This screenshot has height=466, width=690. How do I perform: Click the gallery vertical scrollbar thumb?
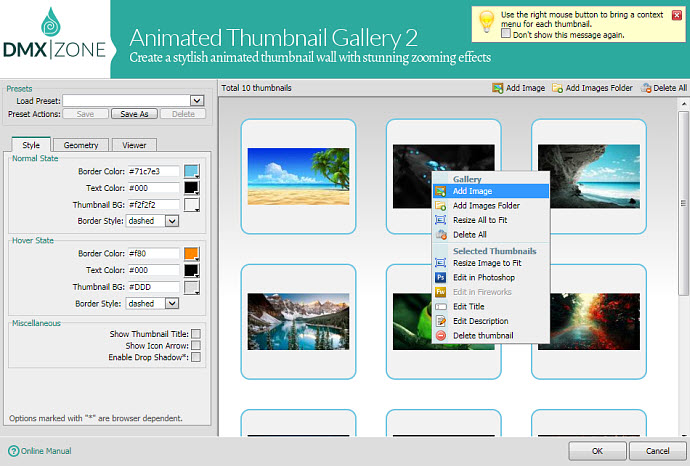point(683,203)
